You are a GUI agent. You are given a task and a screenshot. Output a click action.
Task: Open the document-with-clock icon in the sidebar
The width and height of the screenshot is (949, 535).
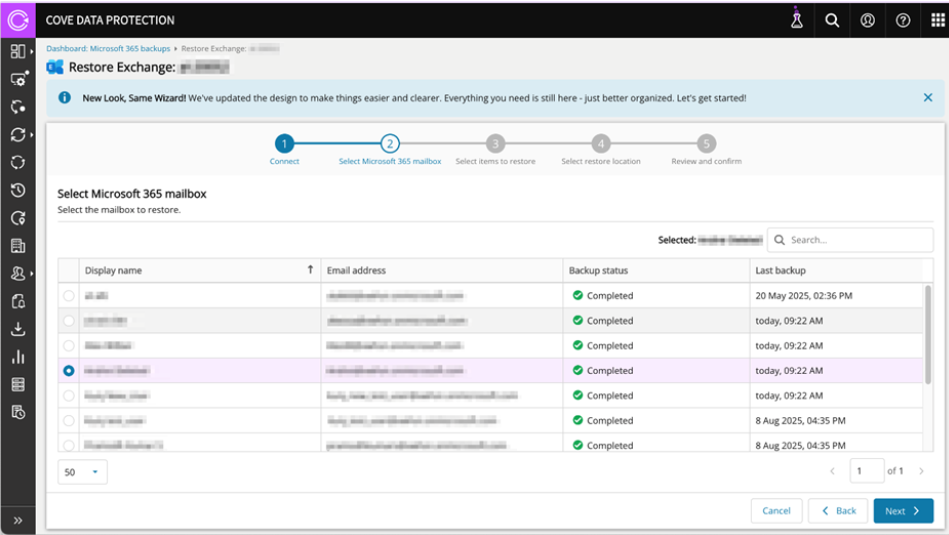18,412
